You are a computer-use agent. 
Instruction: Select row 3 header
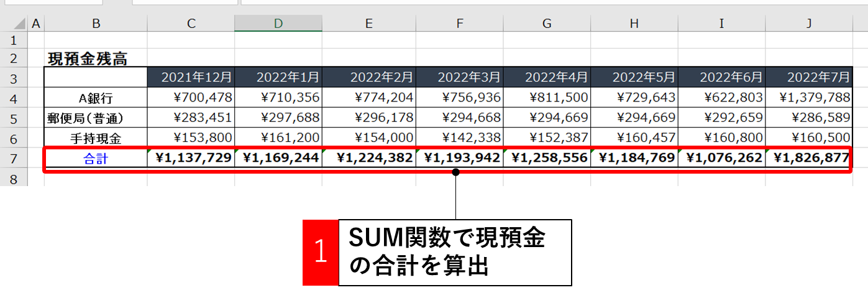(x=14, y=78)
